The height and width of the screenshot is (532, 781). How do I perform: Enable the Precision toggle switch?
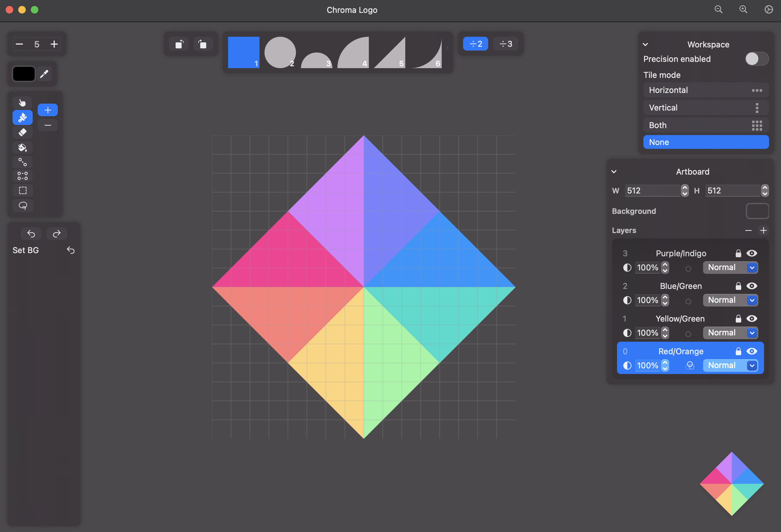[756, 59]
